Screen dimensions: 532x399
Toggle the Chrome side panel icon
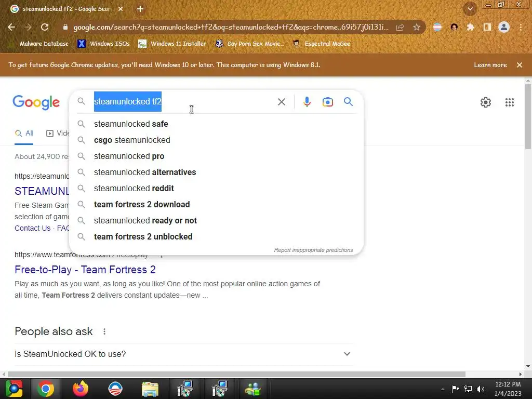(x=487, y=27)
